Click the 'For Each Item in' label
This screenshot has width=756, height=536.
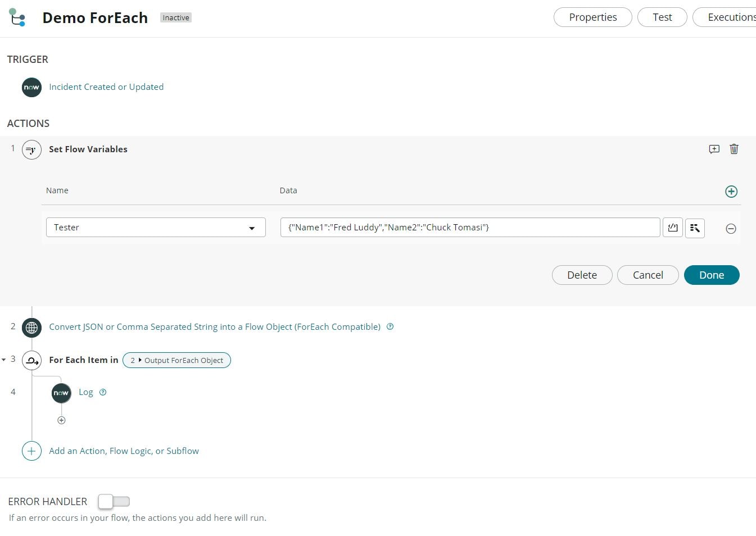point(84,360)
